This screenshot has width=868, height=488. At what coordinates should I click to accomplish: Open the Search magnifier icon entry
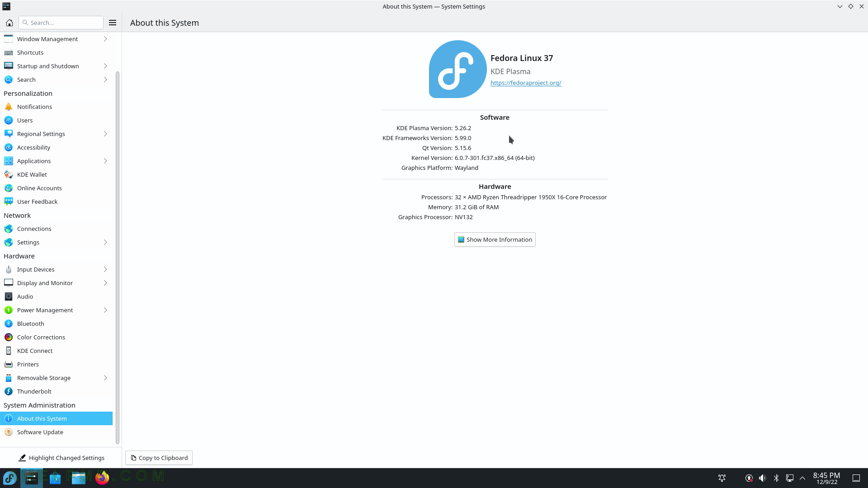pos(9,80)
